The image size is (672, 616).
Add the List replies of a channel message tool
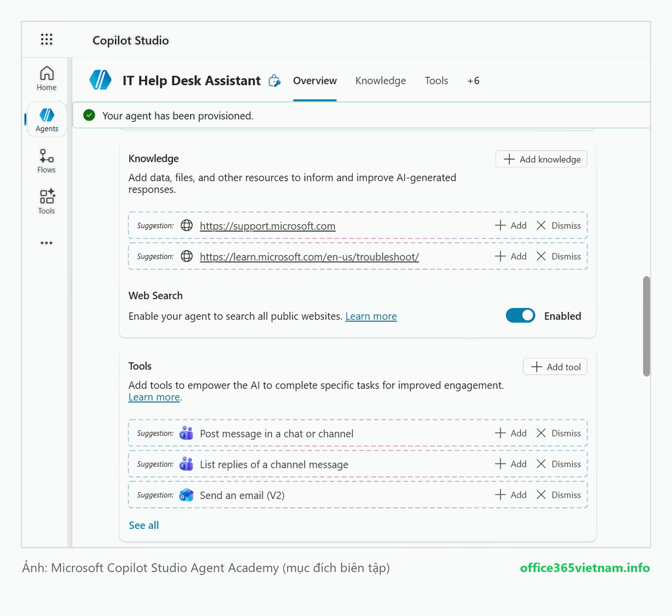tap(511, 464)
